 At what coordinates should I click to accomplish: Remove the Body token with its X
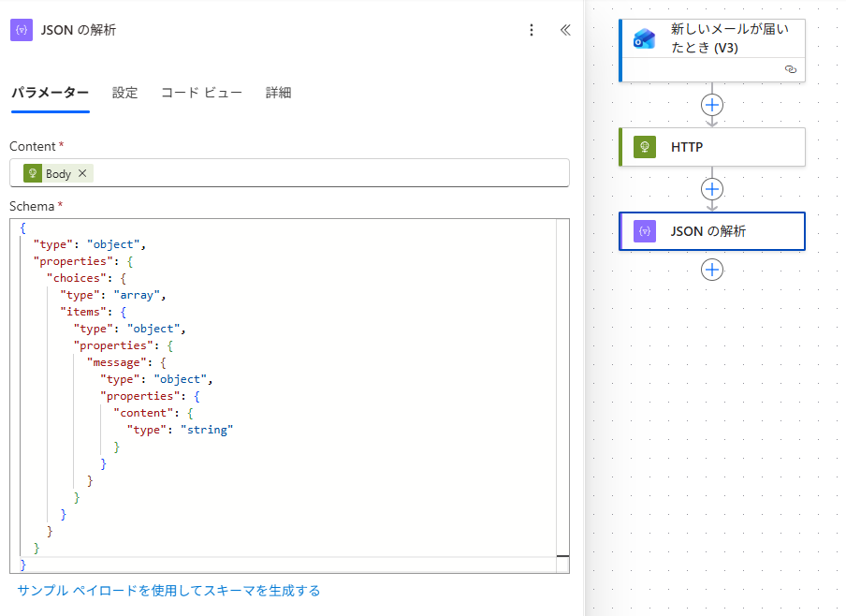click(82, 173)
